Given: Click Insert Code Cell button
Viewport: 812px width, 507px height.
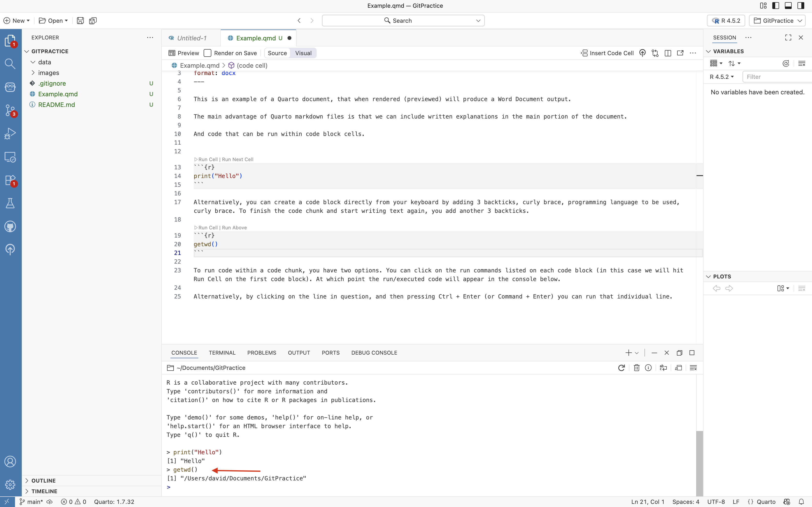Looking at the screenshot, I should (x=607, y=53).
